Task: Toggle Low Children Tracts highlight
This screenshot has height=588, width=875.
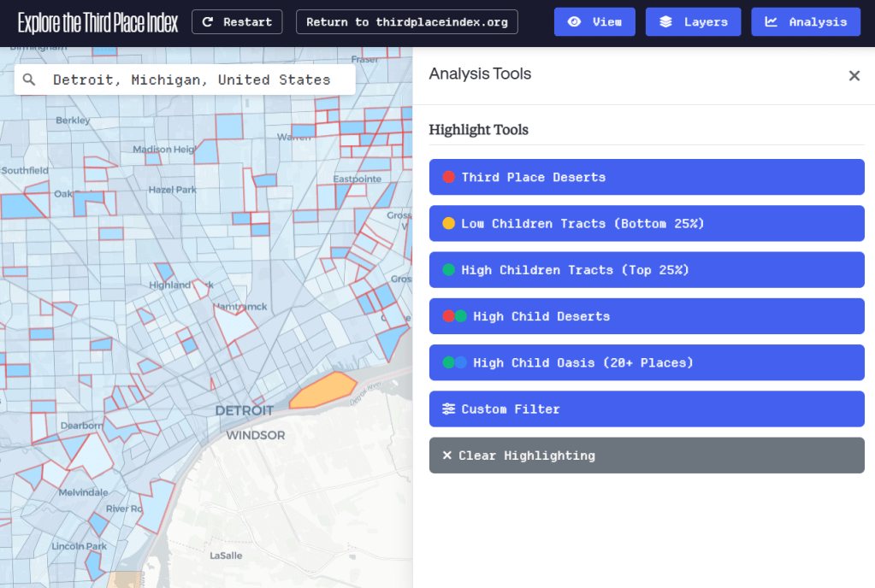Action: [x=647, y=223]
